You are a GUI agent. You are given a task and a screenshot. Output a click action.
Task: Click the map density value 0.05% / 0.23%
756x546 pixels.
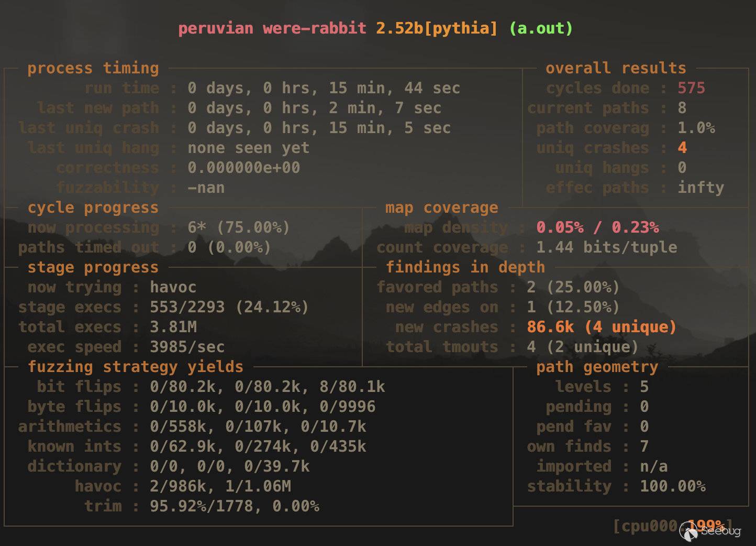tap(597, 227)
